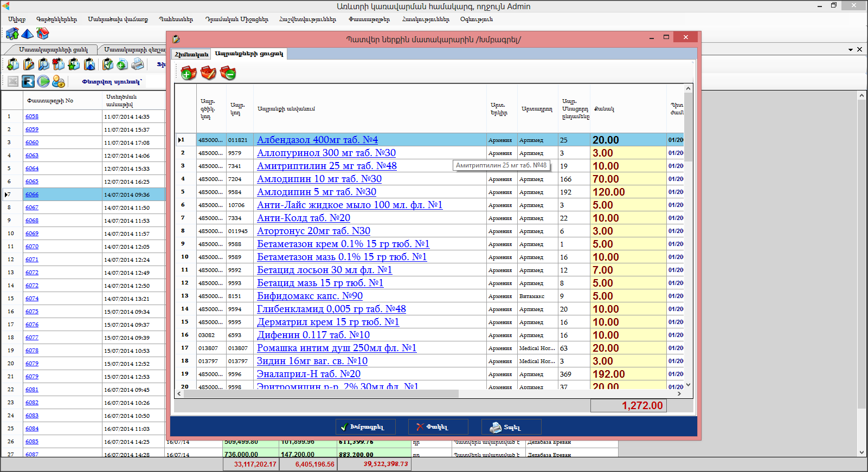Viewport: 868px width, 472px height.
Task: Open order number 6085 link in background list
Action: coord(32,442)
